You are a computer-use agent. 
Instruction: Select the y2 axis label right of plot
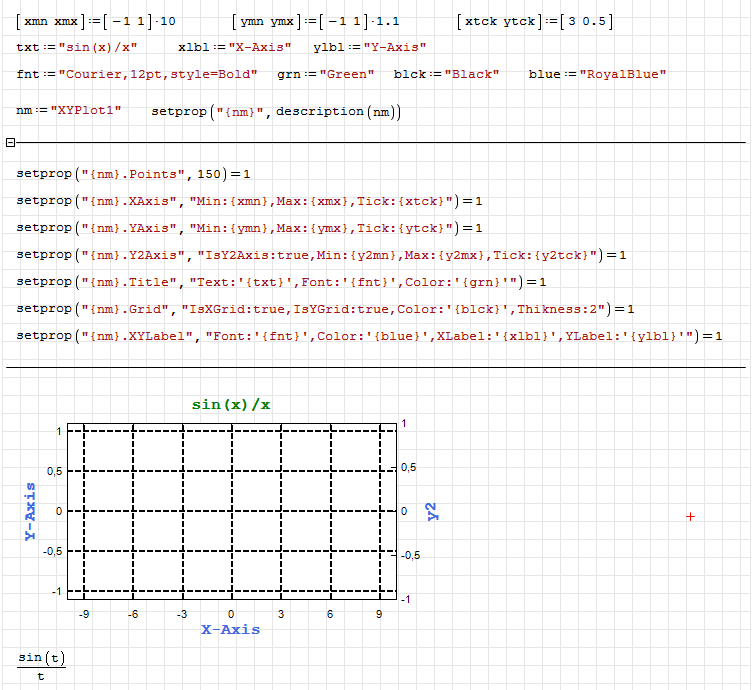[432, 512]
